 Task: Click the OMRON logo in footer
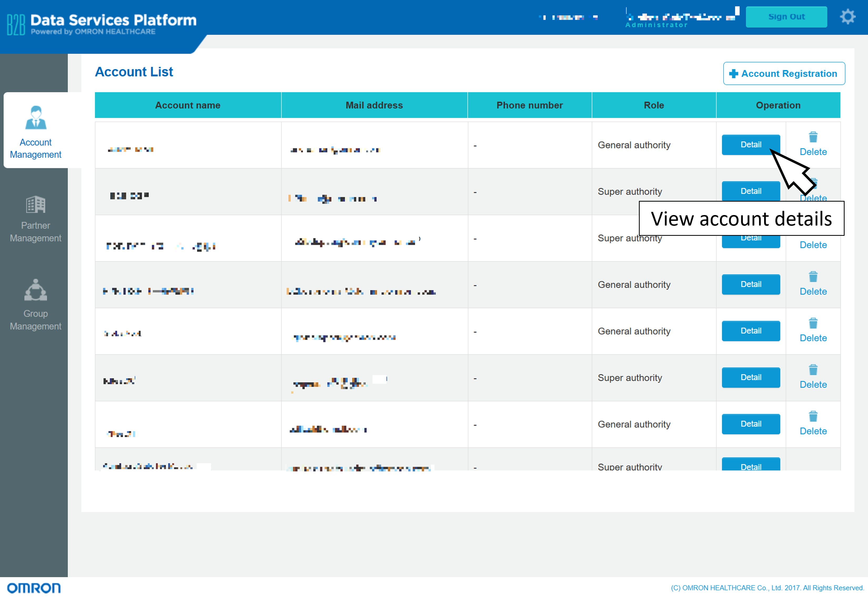(34, 588)
